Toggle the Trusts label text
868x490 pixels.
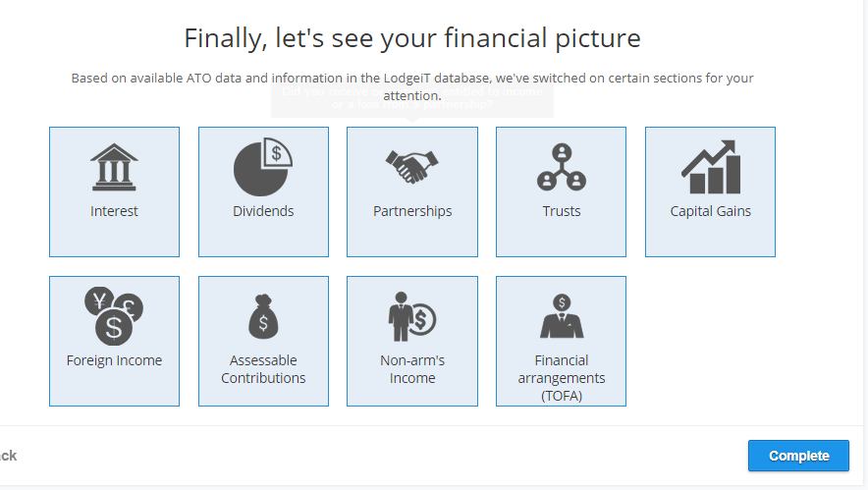click(562, 211)
